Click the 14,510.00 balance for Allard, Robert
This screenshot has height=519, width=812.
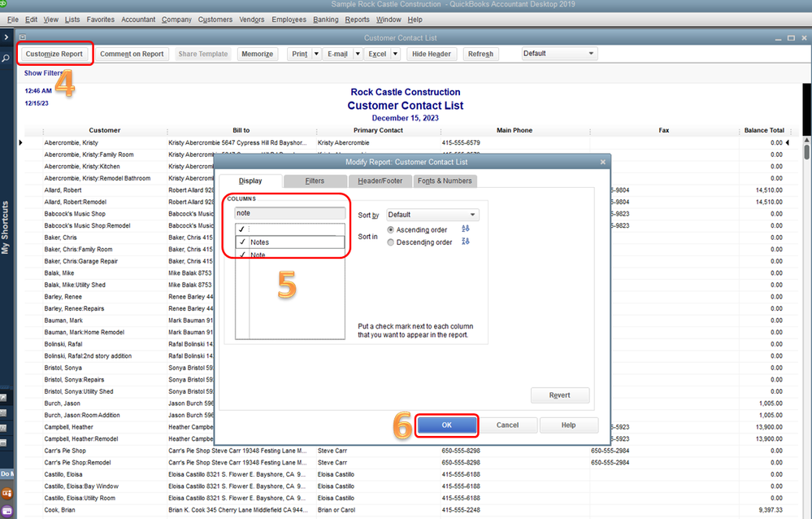[769, 190]
